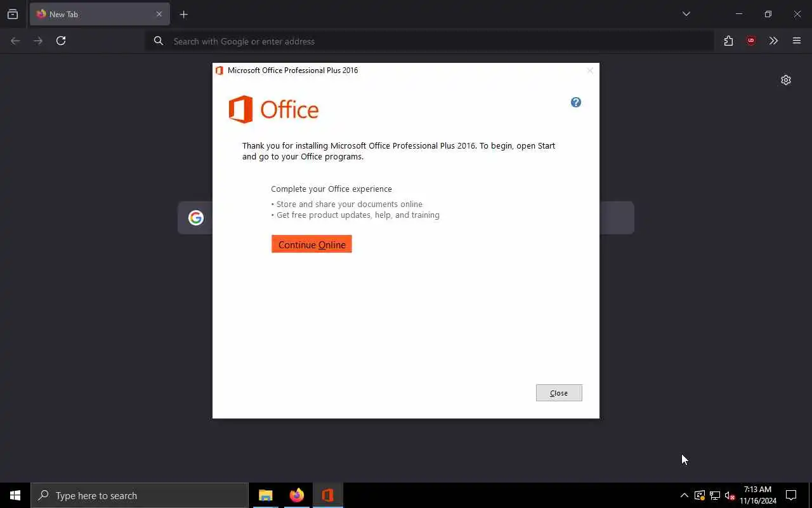812x508 pixels.
Task: Expand the list all tabs chevron
Action: pos(686,14)
